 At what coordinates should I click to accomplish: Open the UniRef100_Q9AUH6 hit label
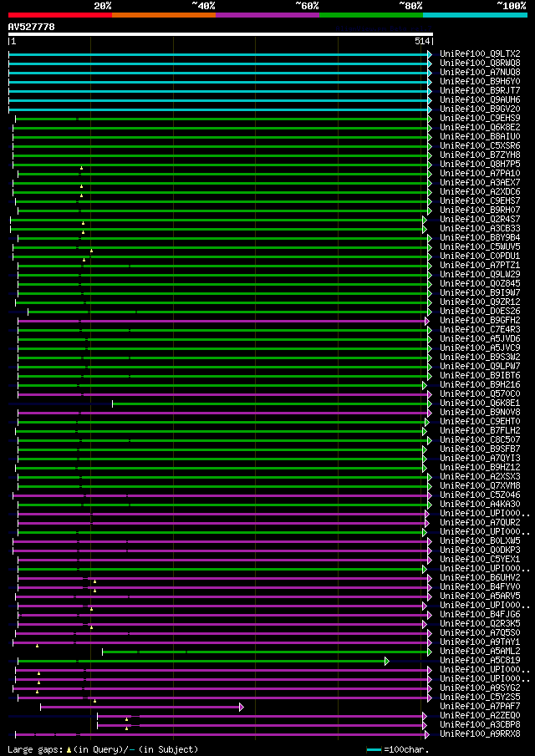pyautogui.click(x=480, y=99)
